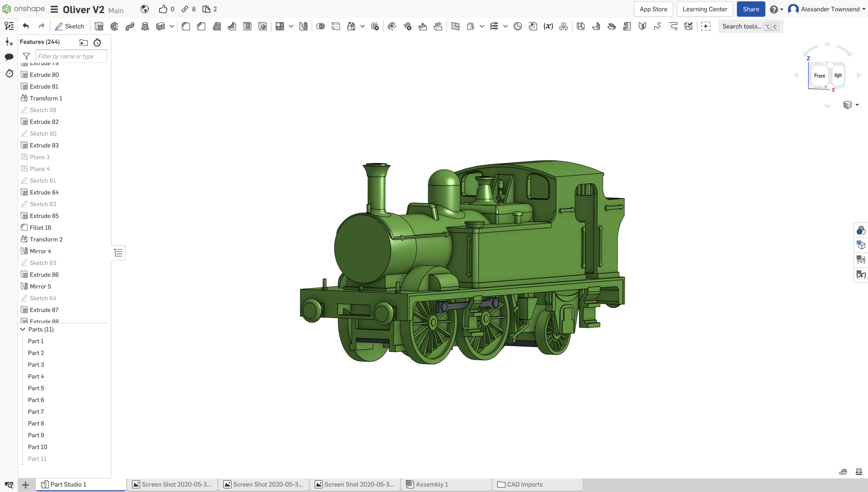868x492 pixels.
Task: Open the Variable (x) tool
Action: (548, 26)
